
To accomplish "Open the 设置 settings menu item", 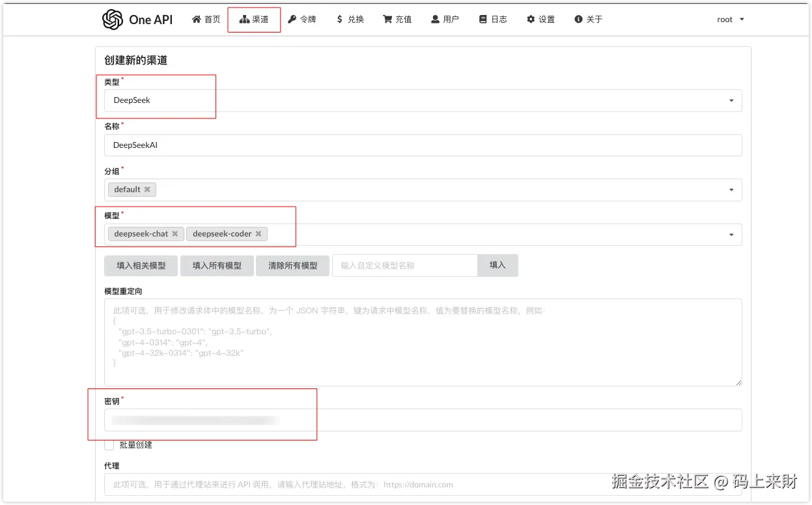I will [540, 20].
